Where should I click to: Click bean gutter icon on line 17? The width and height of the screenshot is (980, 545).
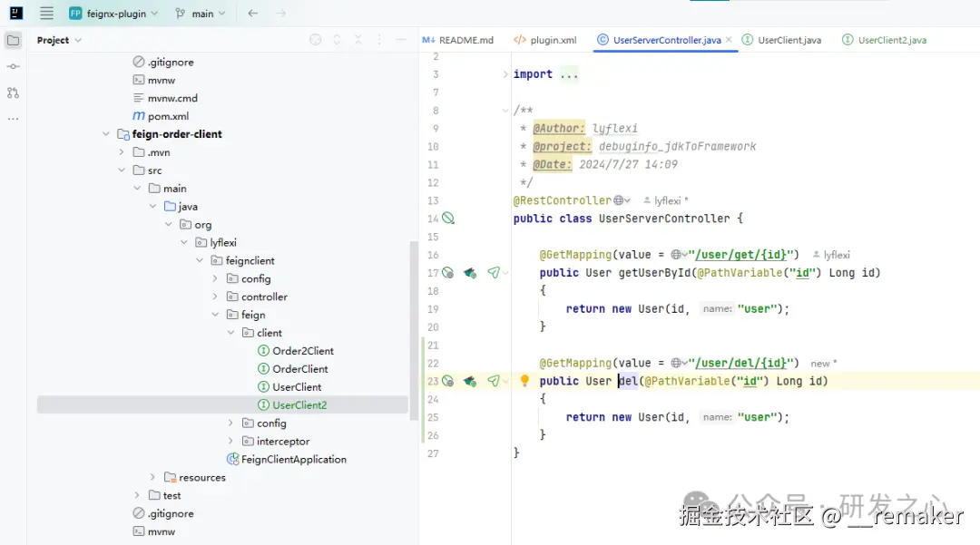tap(448, 273)
